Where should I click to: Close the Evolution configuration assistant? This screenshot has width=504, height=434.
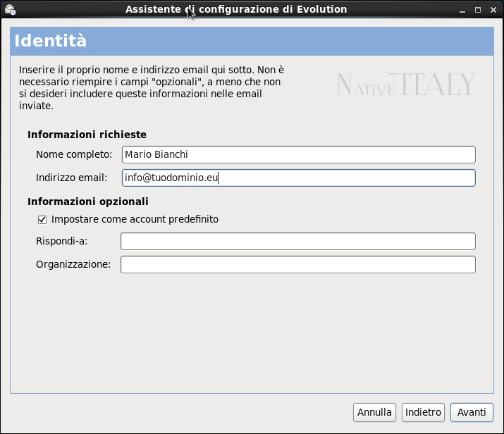click(493, 10)
